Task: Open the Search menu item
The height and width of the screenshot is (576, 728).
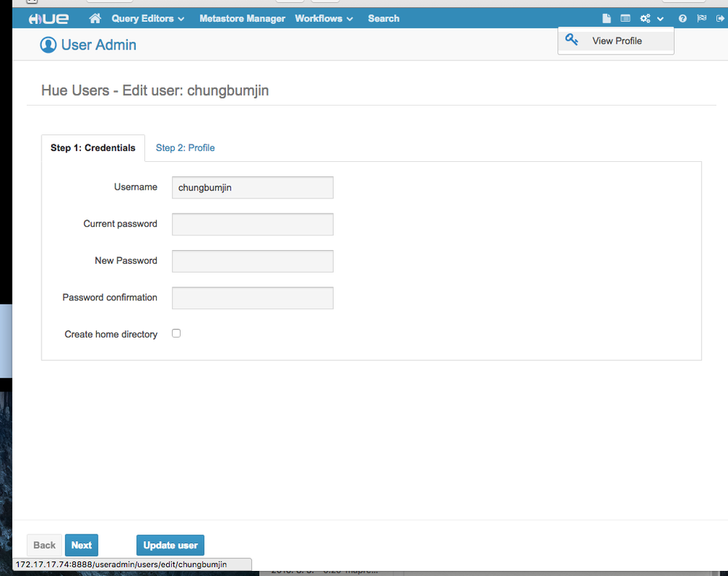Action: point(383,18)
